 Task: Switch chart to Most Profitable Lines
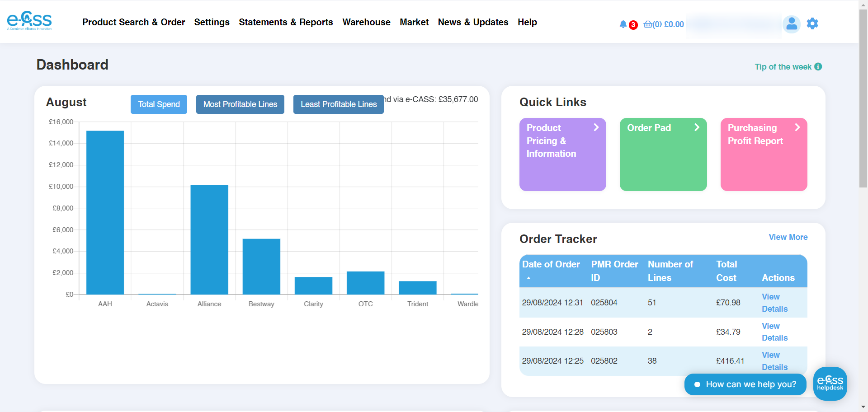240,104
